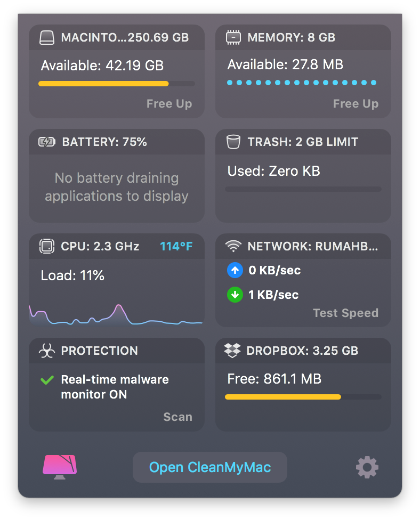The width and height of the screenshot is (420, 520).
Task: Click the Macintosh HD drive icon
Action: click(x=47, y=37)
